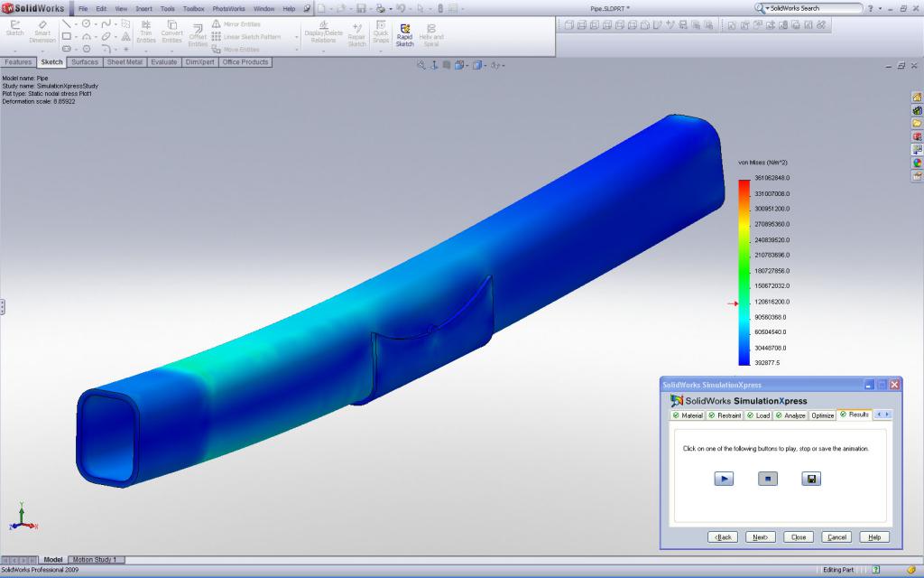
Task: Click the SolidWorks Resources home icon in task pane
Action: [917, 98]
